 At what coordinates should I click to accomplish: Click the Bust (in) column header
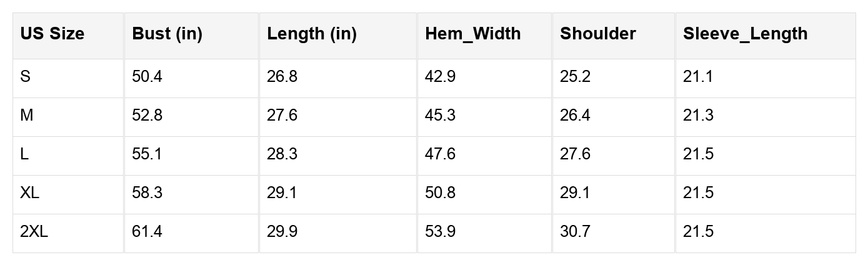click(167, 34)
